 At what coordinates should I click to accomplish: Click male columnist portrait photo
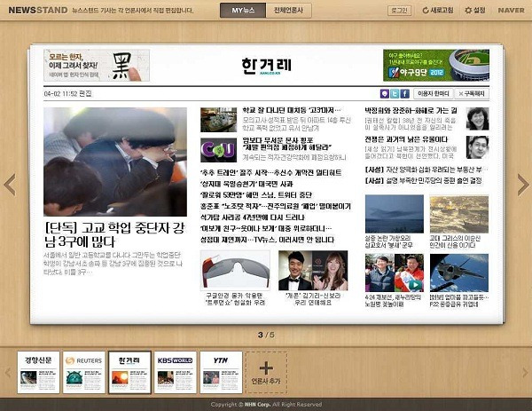click(477, 147)
